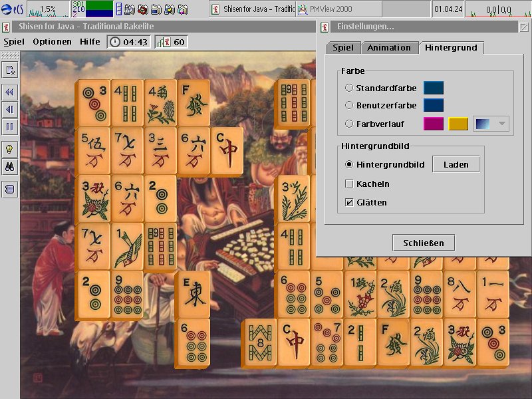
Task: Click the Benutzerfarbe blue color swatch
Action: click(x=434, y=105)
